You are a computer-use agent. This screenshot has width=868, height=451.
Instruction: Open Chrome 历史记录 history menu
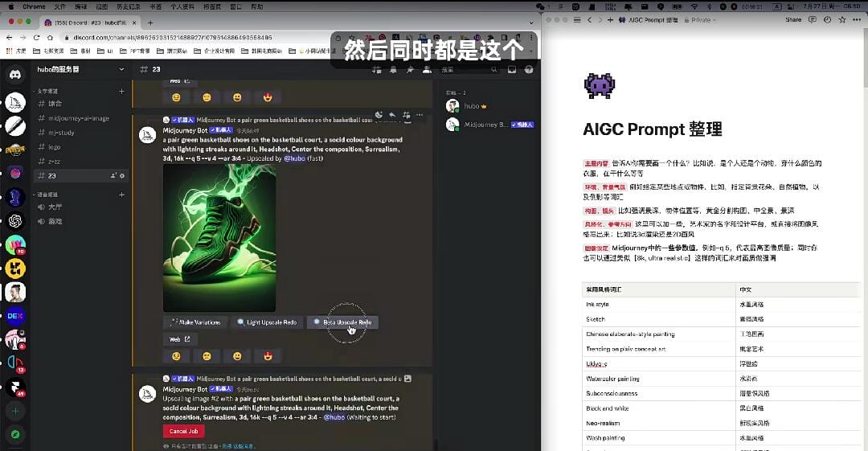[129, 6]
